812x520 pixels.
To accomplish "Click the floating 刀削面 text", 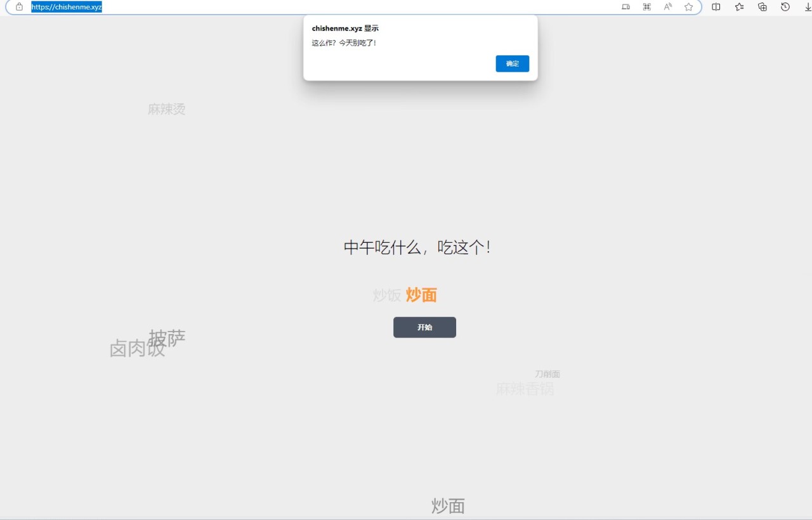I will [547, 374].
